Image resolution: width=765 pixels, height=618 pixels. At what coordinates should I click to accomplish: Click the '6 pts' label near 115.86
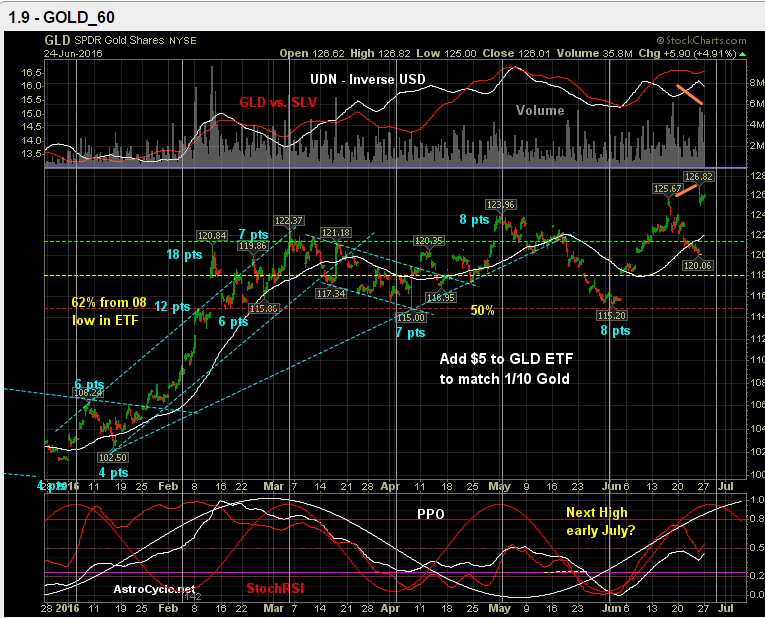point(233,321)
